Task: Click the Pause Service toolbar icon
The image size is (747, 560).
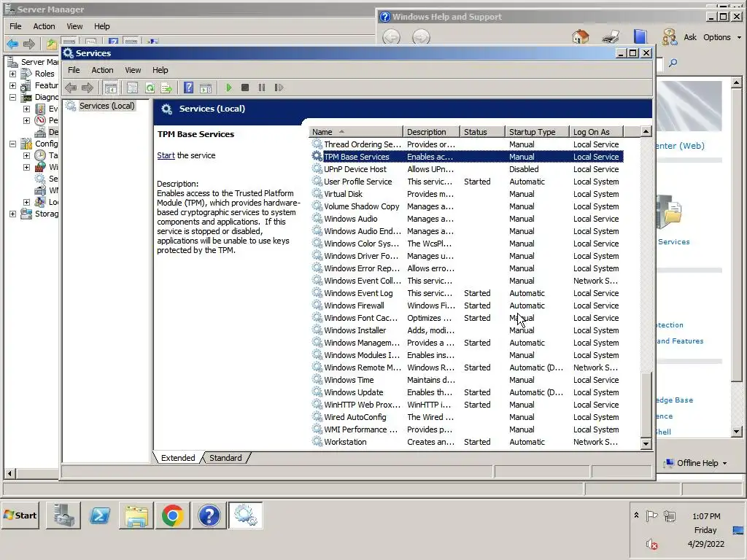Action: coord(262,87)
